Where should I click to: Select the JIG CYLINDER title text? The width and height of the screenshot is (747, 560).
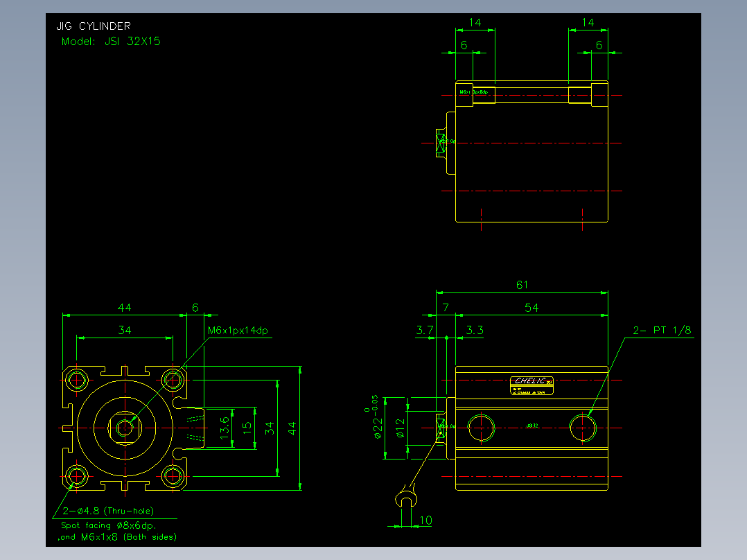(94, 26)
